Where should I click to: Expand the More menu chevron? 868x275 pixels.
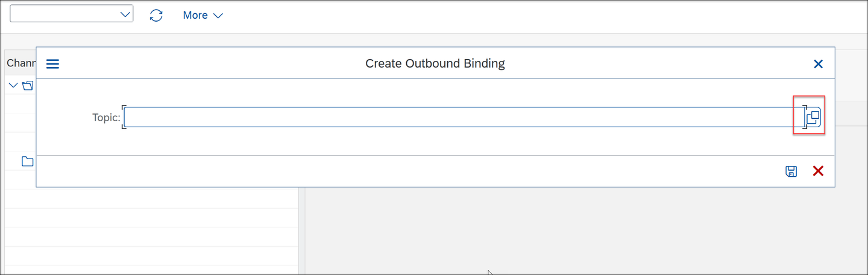coord(218,16)
